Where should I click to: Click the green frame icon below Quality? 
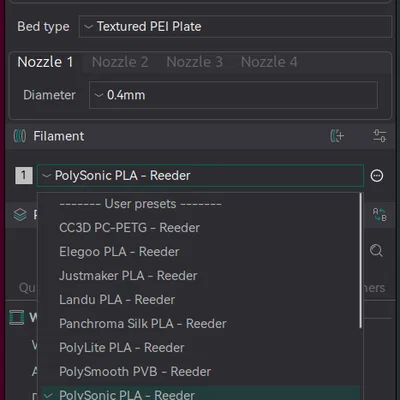pos(17,317)
